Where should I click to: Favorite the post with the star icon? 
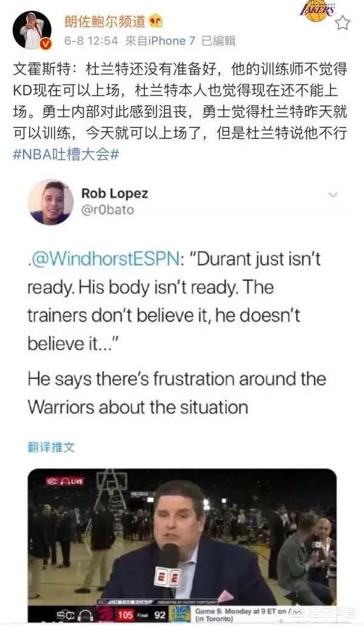(x=342, y=22)
